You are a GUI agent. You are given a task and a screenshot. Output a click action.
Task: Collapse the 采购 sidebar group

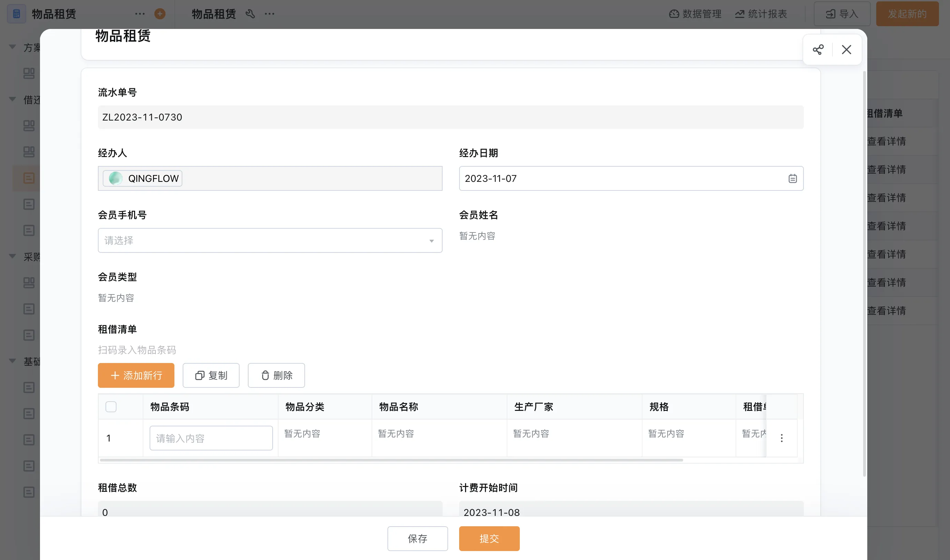(12, 256)
